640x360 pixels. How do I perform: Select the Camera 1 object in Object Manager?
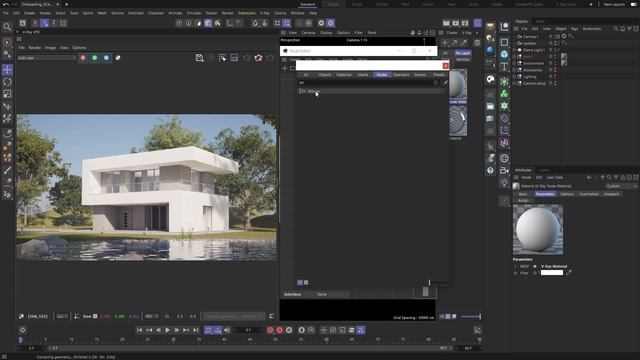(x=530, y=37)
